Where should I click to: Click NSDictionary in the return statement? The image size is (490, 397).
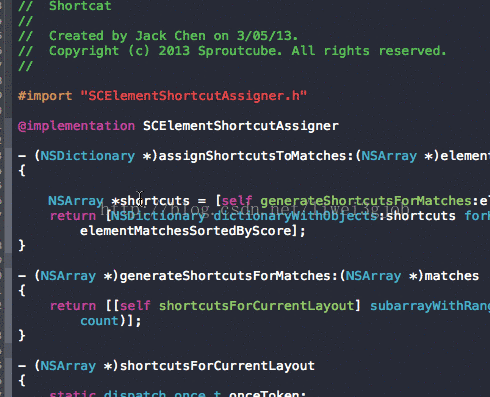(158, 216)
